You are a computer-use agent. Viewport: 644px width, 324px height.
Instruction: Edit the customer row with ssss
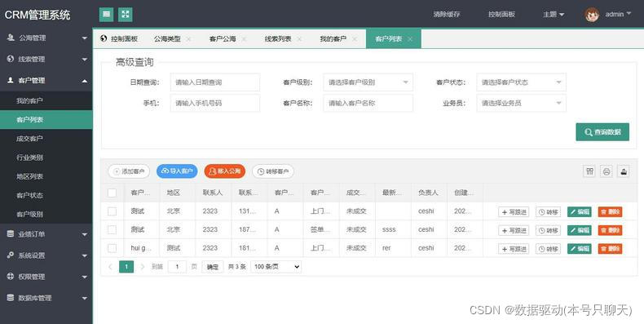[580, 230]
